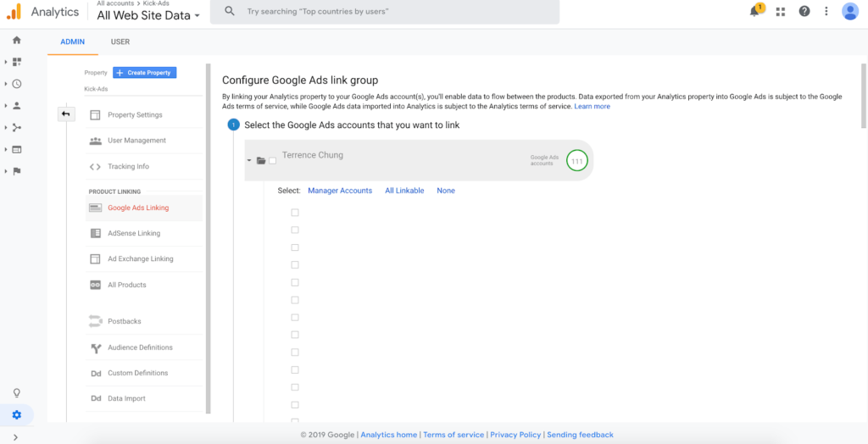Expand the Audience sidebar arrow
Viewport: 868px width, 444px height.
pos(6,105)
